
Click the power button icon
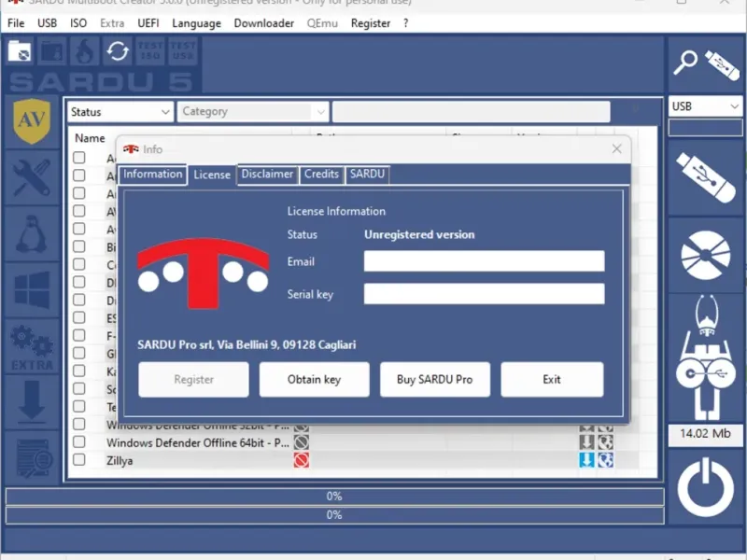point(705,487)
